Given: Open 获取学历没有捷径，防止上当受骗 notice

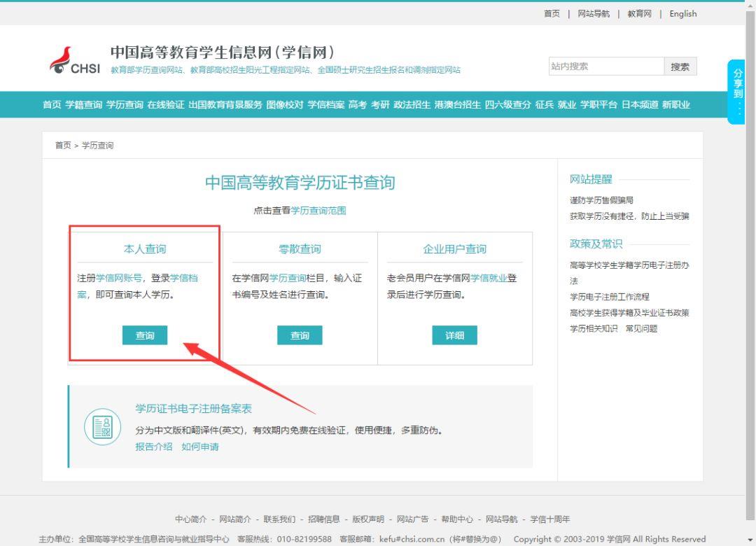Looking at the screenshot, I should pos(629,216).
